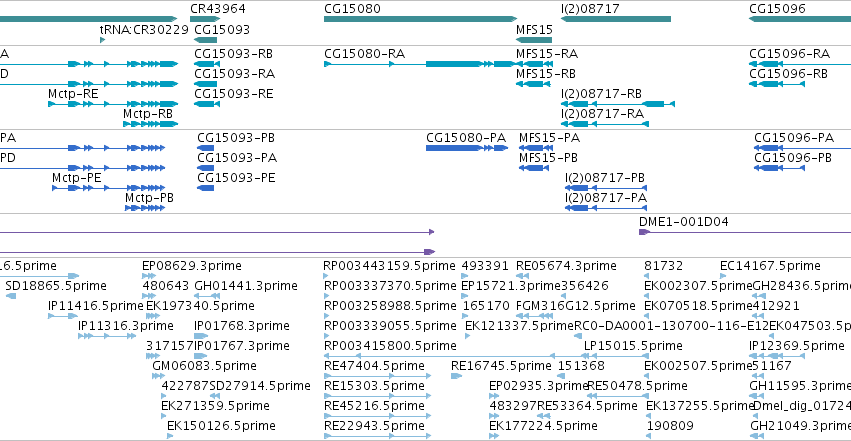Viewport: 851px width, 441px height.
Task: Select transcript CG15093-RA label
Action: pyautogui.click(x=234, y=73)
